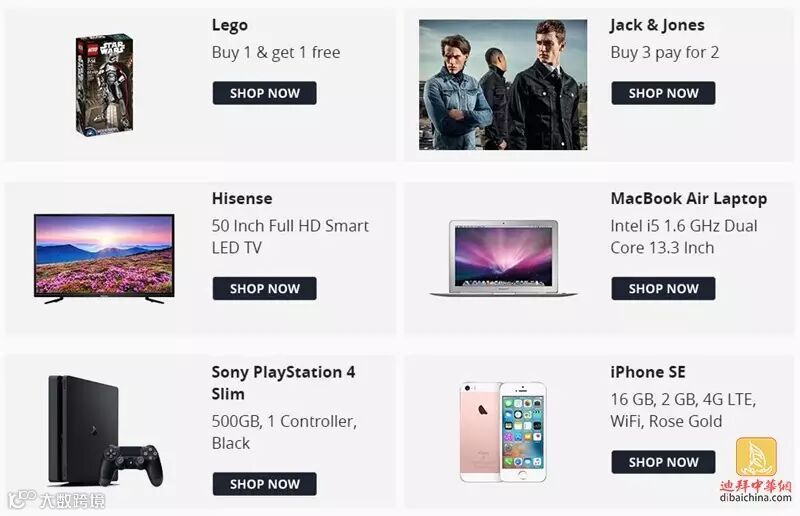This screenshot has width=800, height=516.
Task: Click the Lego title link
Action: click(x=230, y=25)
